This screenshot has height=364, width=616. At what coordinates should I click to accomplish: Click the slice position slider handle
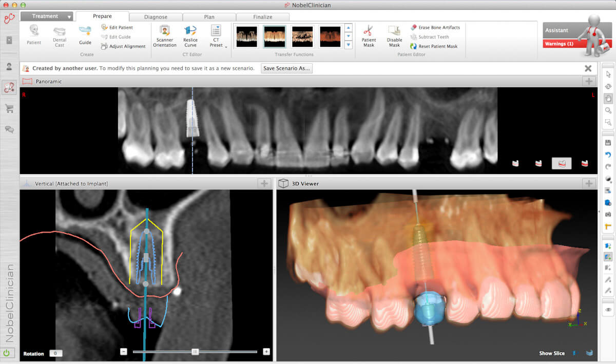pos(195,352)
